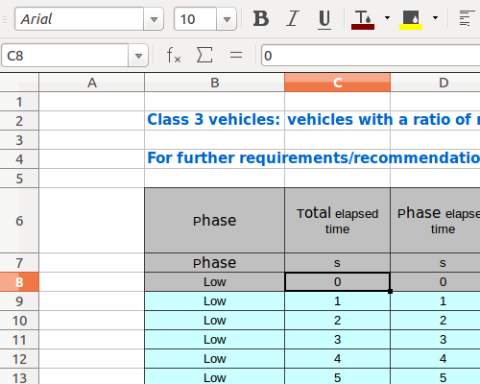
Task: Select row 2 header
Action: [x=19, y=121]
